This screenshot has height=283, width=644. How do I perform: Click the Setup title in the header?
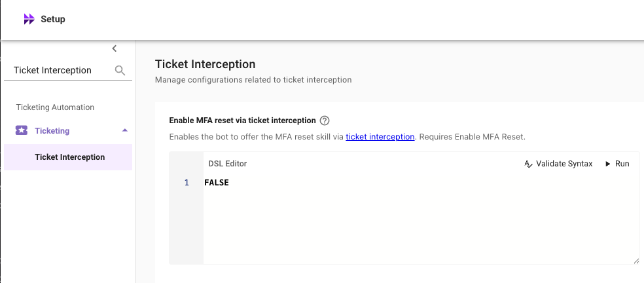click(53, 20)
